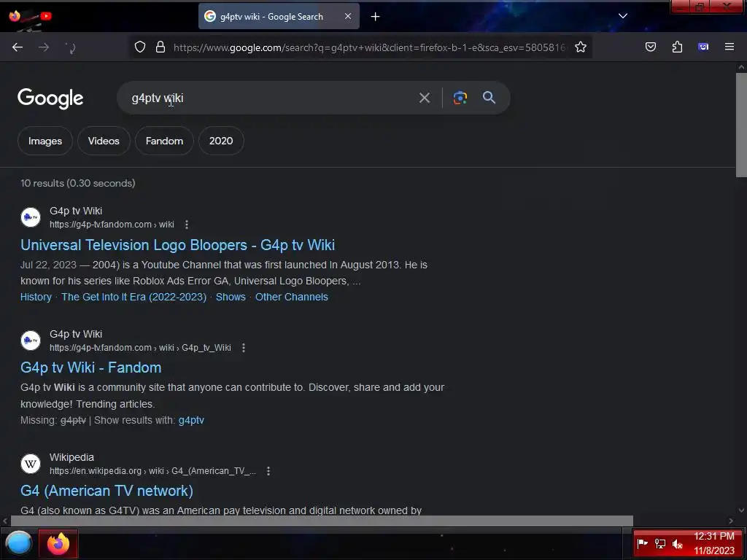747x560 pixels.
Task: Click the scroll right arrow
Action: [x=731, y=521]
